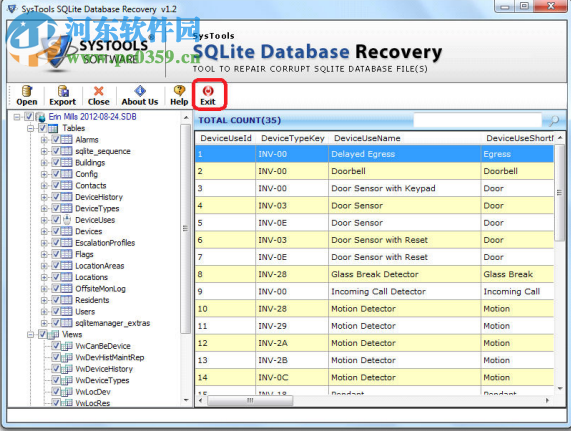Screen dimensions: 571x431
Task: Select the VwDeviceHistory view
Action: pos(104,369)
